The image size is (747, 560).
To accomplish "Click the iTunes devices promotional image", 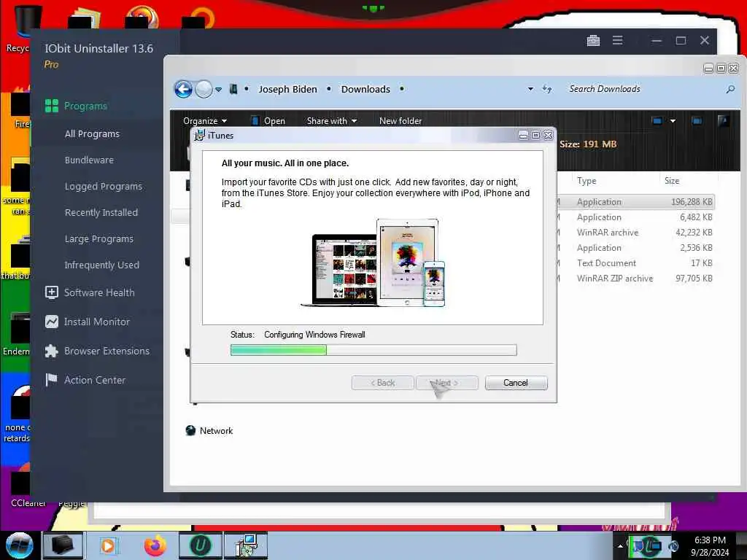I will (x=373, y=262).
